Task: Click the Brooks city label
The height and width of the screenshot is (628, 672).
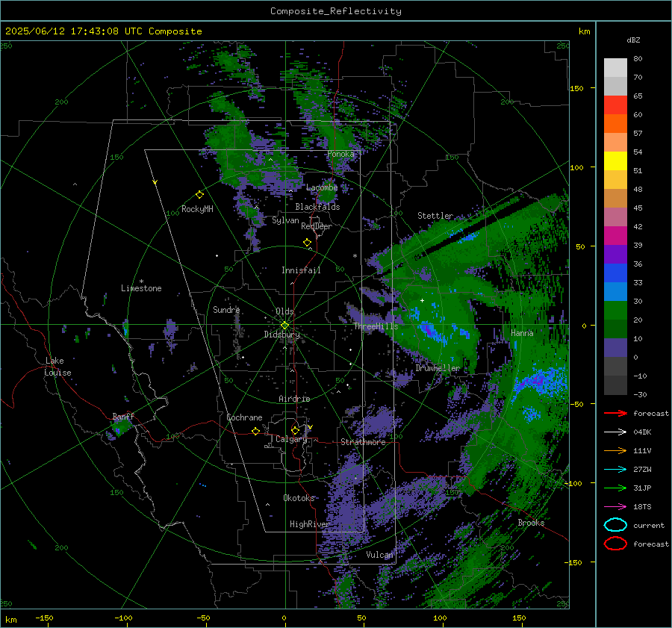Action: pos(531,523)
